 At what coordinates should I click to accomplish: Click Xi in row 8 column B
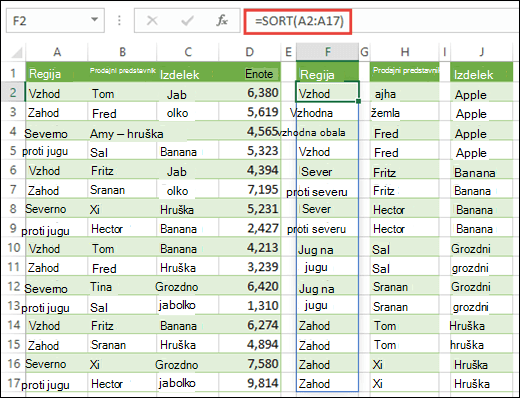tap(95, 210)
